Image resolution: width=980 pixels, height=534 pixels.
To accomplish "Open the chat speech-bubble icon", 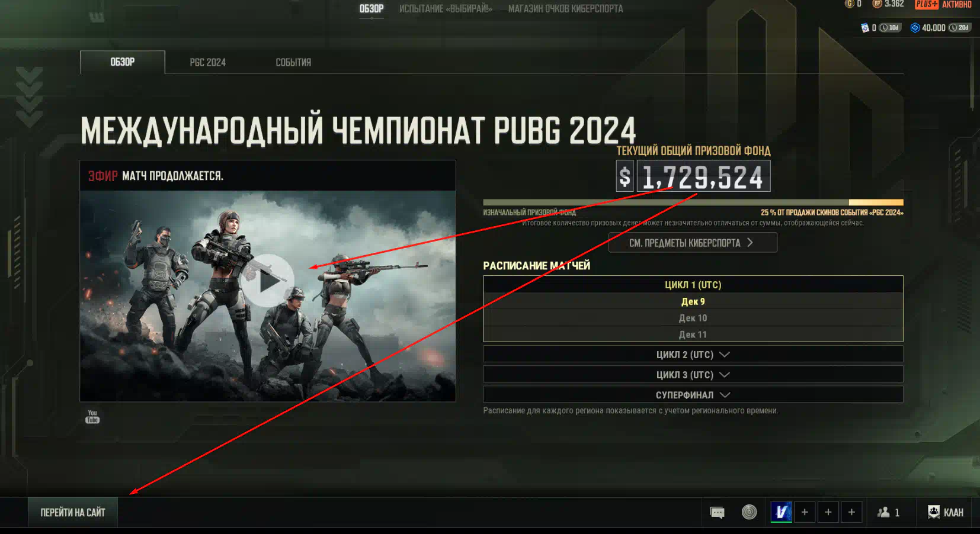I will click(x=717, y=512).
